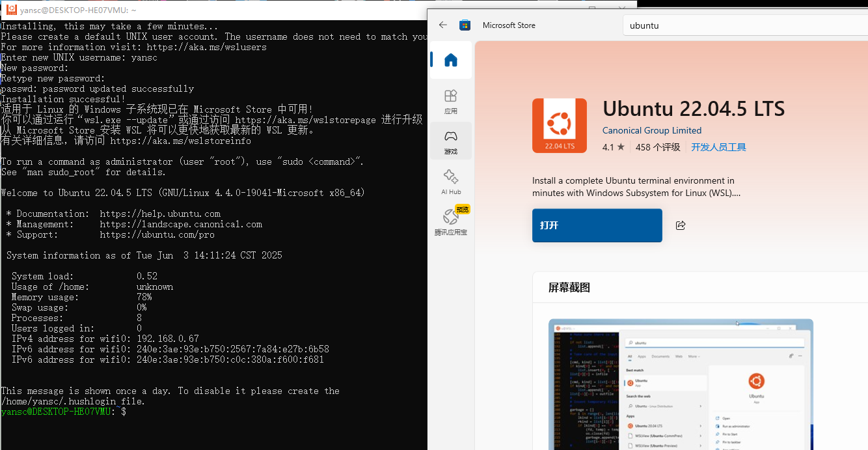Click the share icon beside 打开 button

[681, 225]
